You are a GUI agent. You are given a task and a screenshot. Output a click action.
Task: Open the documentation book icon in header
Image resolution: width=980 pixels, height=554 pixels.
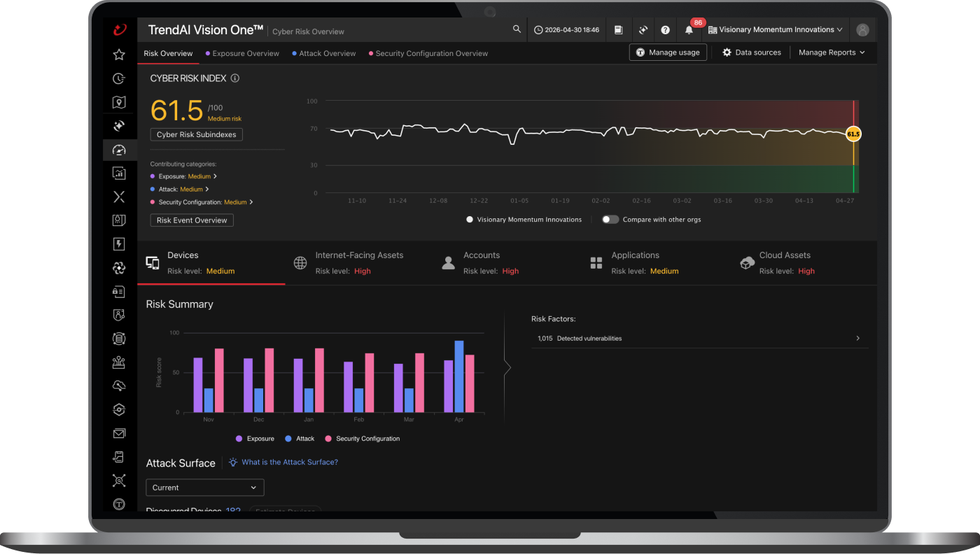[618, 30]
